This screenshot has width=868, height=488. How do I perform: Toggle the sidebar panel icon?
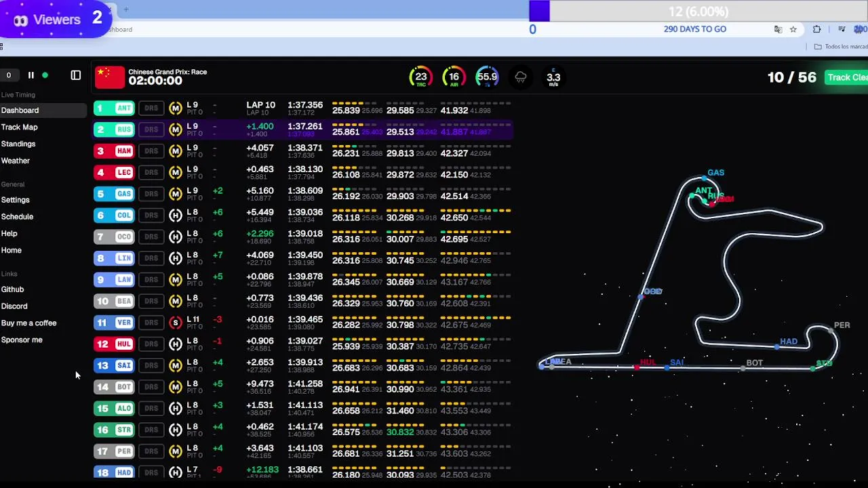coord(76,75)
